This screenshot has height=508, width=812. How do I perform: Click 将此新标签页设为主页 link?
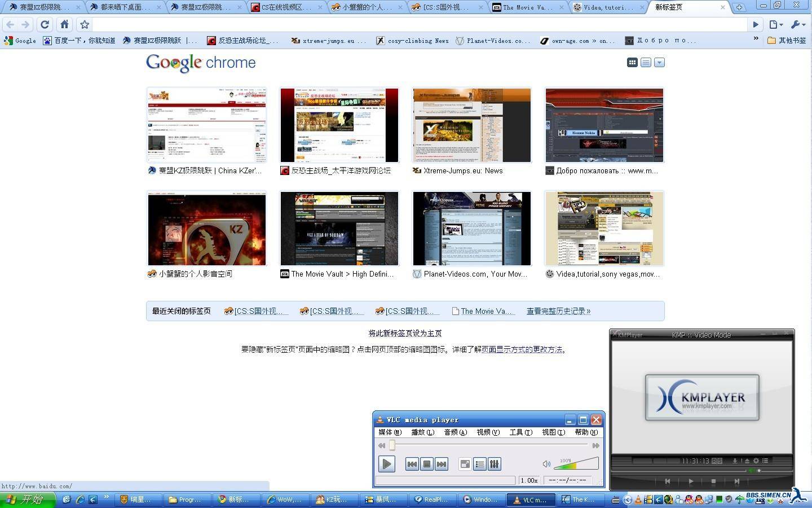pos(405,334)
